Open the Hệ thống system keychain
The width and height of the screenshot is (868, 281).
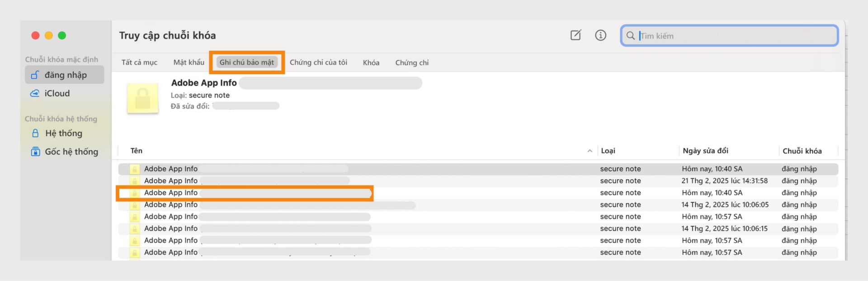pyautogui.click(x=63, y=133)
